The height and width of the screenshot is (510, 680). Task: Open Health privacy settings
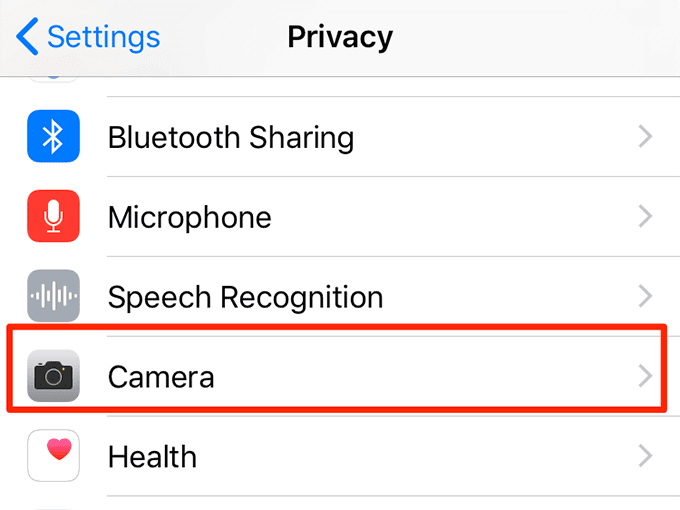[152, 457]
